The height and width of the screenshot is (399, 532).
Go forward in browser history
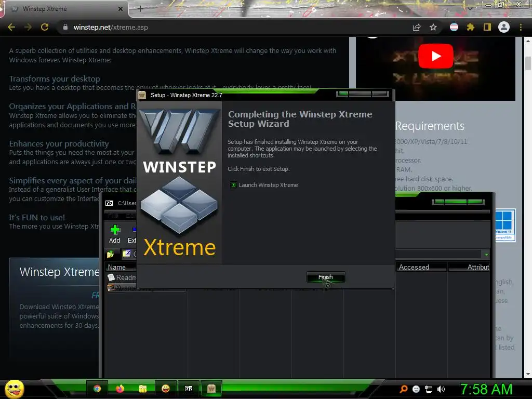tap(28, 27)
